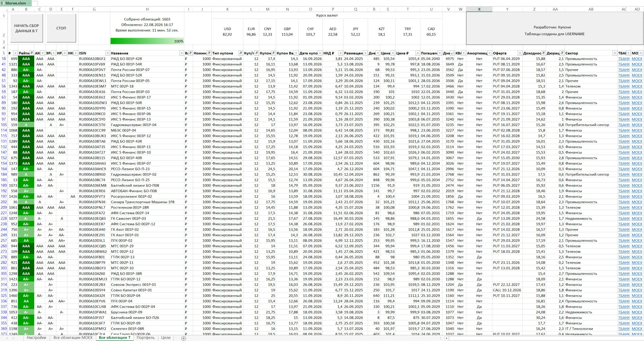Image resolution: width=644 pixels, height=341 pixels.
Task: Open ТБАНК link for Почта России 003Р-07
Action: [x=624, y=70]
